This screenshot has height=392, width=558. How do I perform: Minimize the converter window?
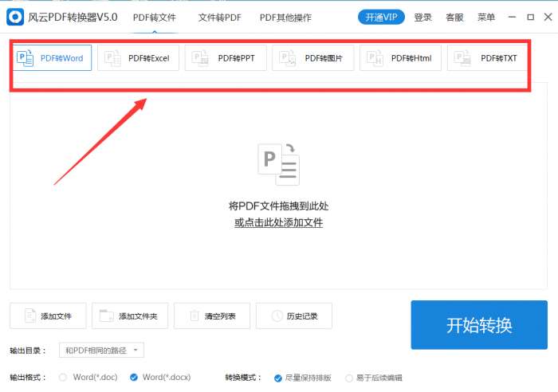click(x=512, y=17)
